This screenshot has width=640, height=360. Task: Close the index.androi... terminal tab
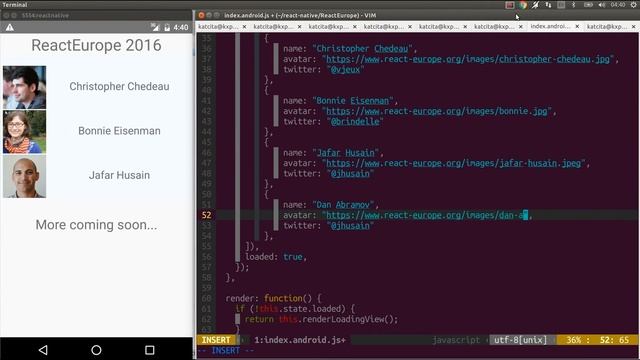tap(577, 26)
